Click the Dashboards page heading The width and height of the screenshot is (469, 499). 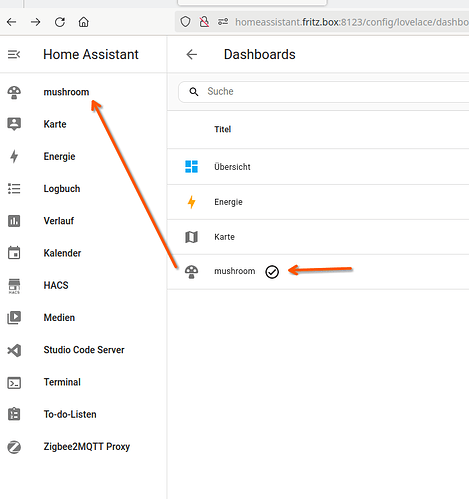[260, 54]
